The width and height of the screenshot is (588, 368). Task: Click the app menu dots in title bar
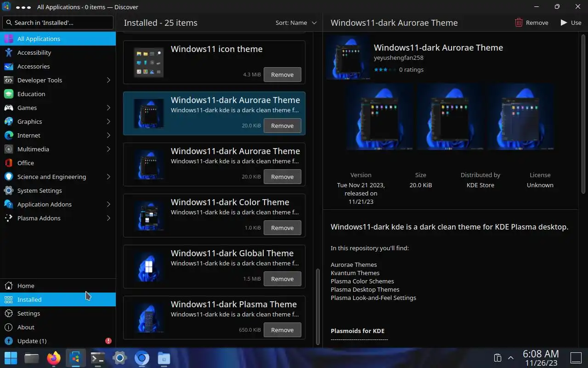coord(23,7)
